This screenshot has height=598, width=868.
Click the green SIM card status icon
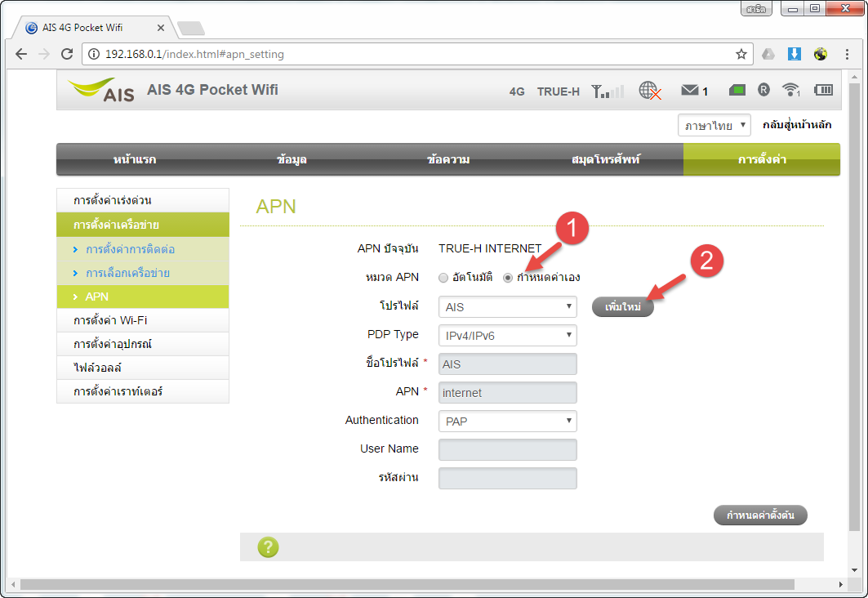coord(737,90)
